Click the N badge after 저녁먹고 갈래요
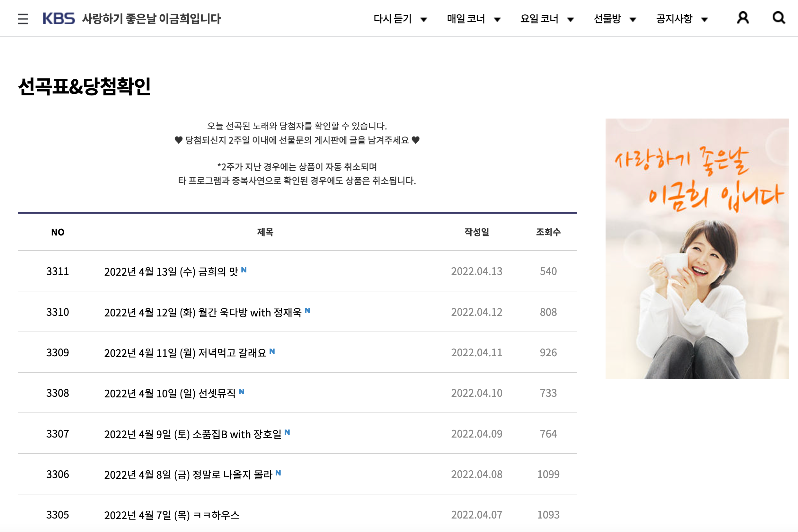798x532 pixels. (x=272, y=351)
